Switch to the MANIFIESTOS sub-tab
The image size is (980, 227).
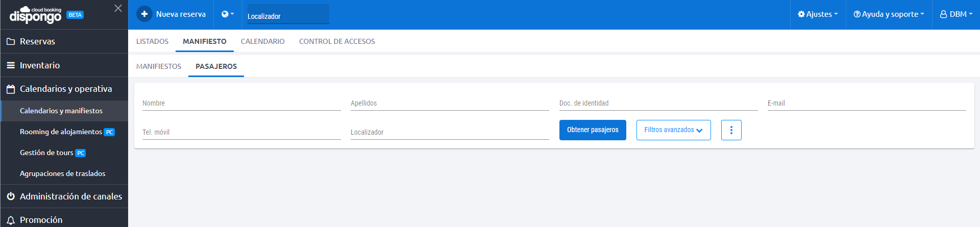(x=159, y=66)
